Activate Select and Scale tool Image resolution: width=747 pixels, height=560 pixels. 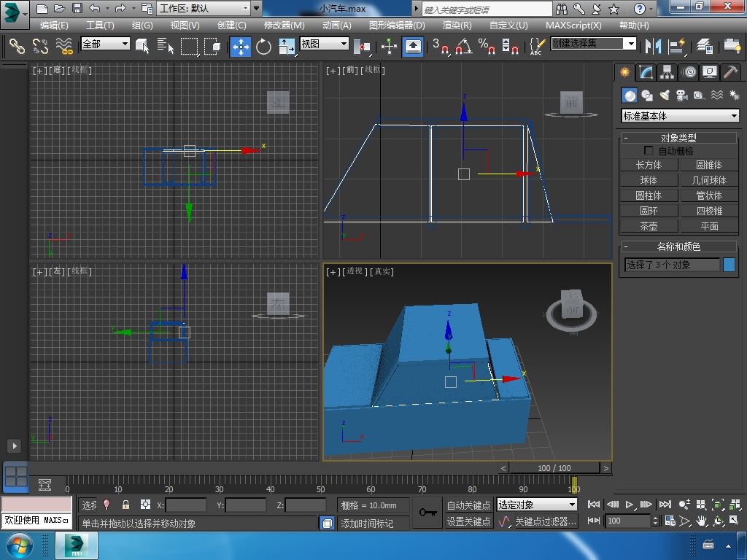click(287, 46)
